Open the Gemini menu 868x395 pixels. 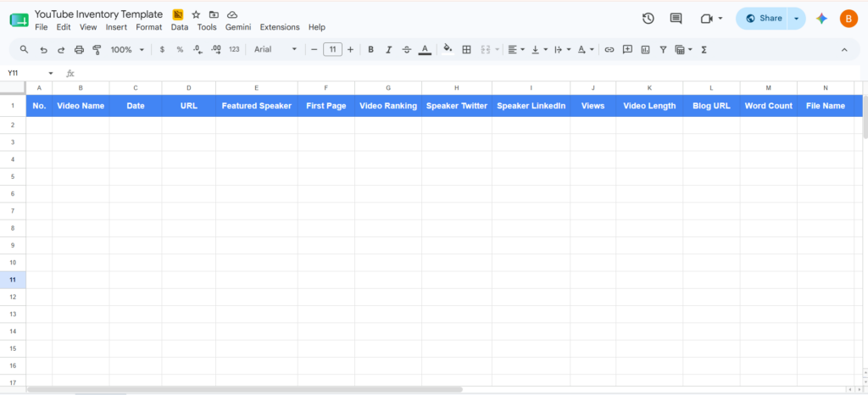click(x=238, y=27)
